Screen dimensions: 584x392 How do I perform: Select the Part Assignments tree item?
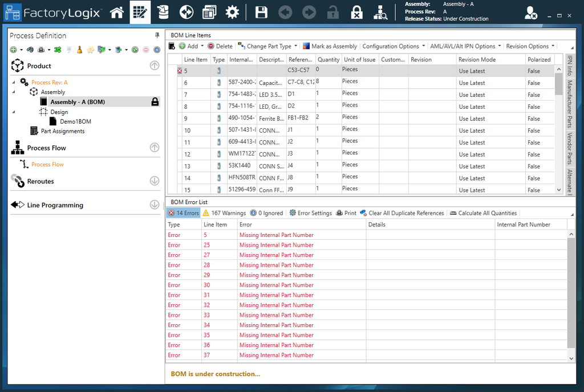[x=62, y=131]
